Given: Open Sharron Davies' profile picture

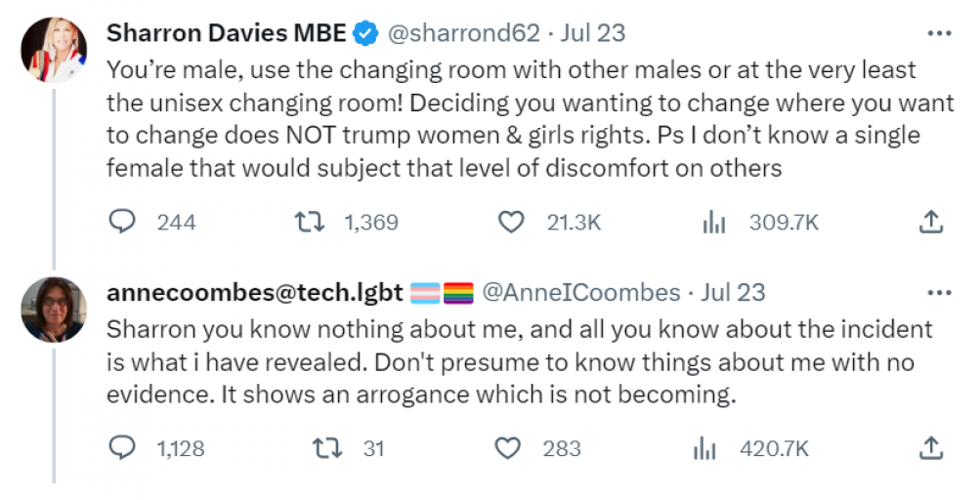Looking at the screenshot, I should [x=54, y=50].
